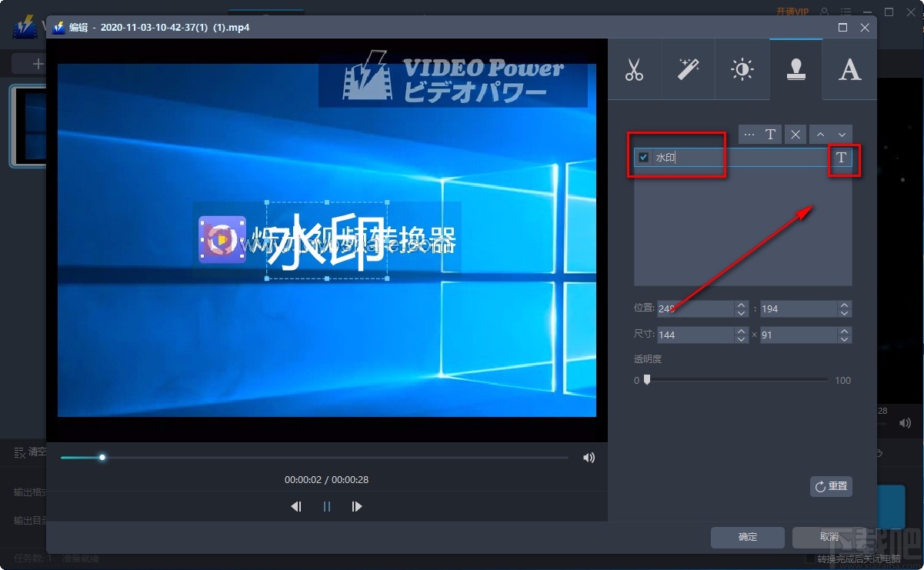Decrease position Y value 194 with down arrow

(845, 313)
